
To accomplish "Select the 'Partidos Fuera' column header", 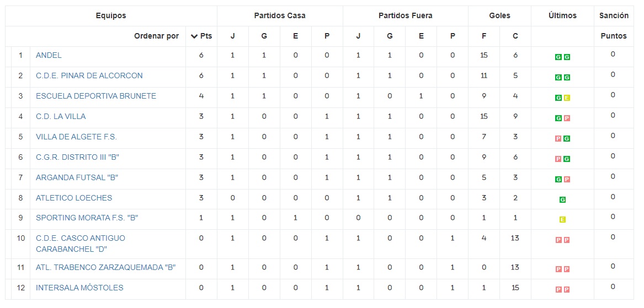I will pos(406,16).
